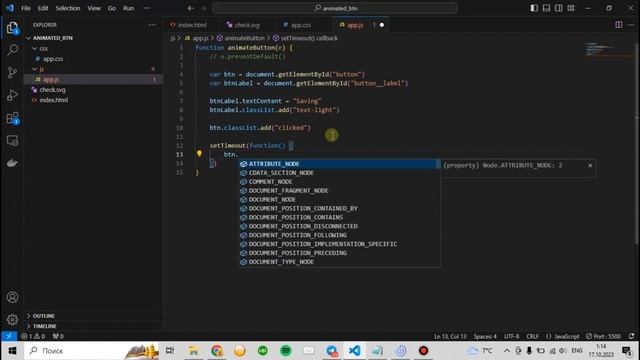Click notifications bell in status bar

click(631, 336)
